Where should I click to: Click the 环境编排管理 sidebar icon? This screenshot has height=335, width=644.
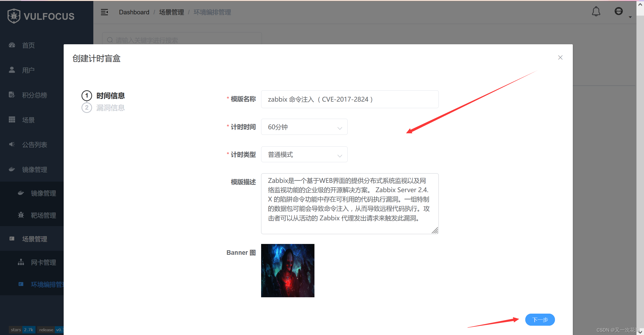[x=21, y=284]
